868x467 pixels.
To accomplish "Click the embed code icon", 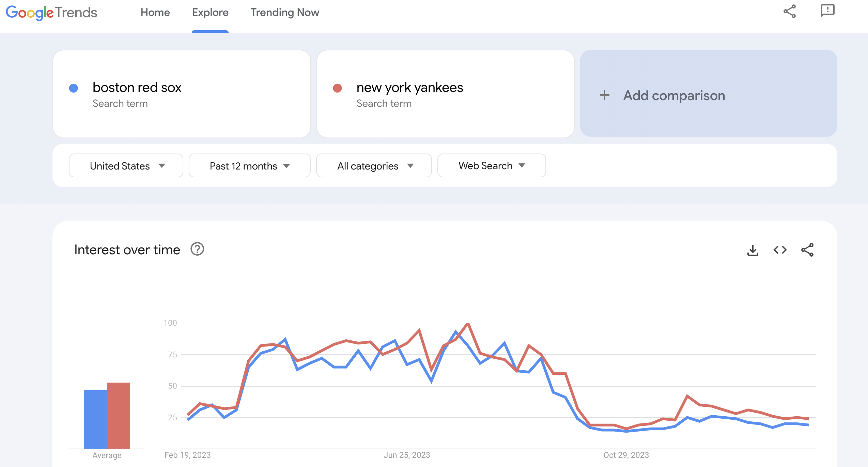I will click(780, 250).
